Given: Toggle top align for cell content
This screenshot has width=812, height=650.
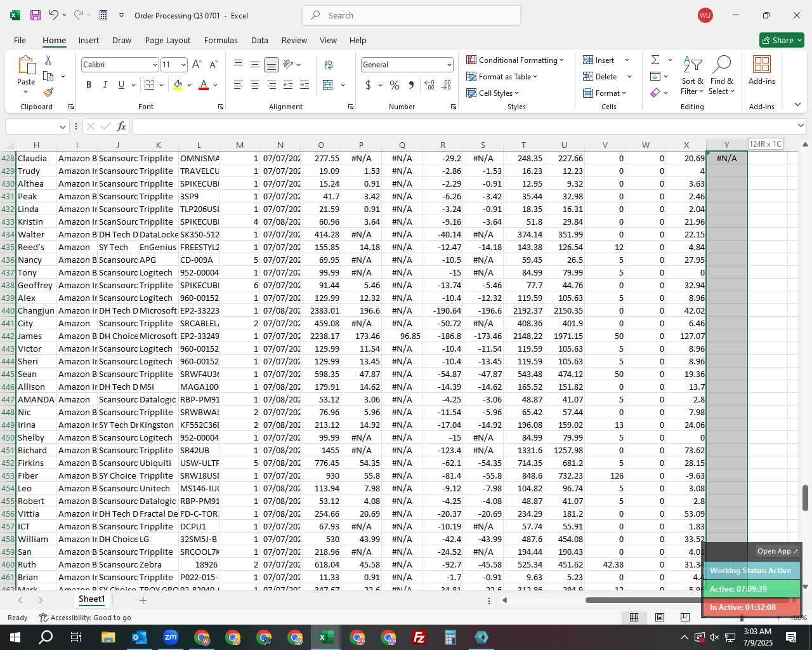Looking at the screenshot, I should pyautogui.click(x=239, y=65).
